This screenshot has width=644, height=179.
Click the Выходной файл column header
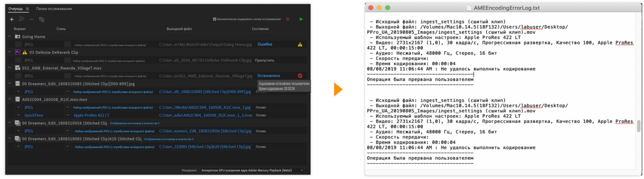pos(179,29)
